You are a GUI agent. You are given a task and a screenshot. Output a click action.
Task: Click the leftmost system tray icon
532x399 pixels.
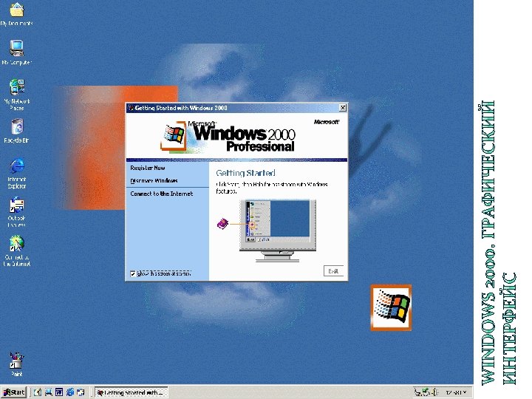click(x=418, y=392)
